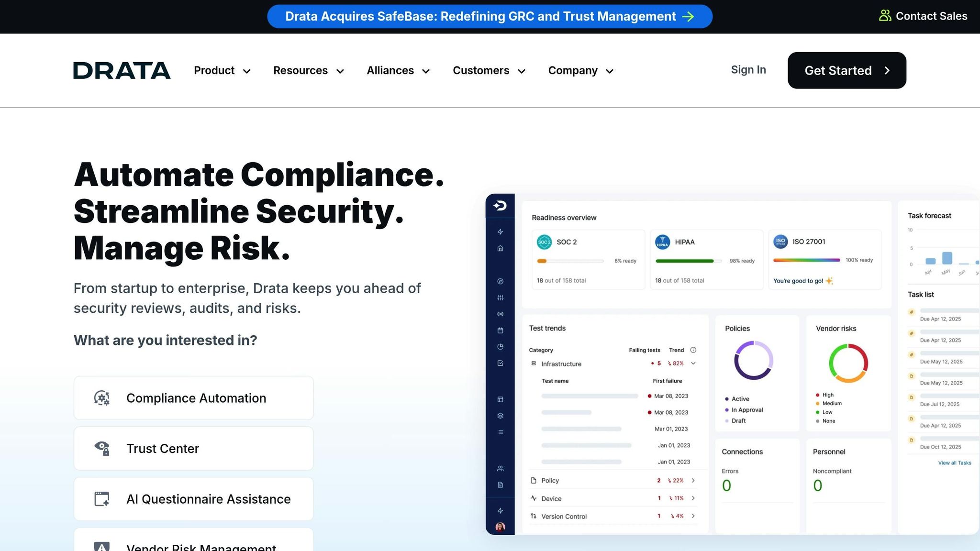The width and height of the screenshot is (980, 551).
Task: Click the Connections Errors count 0
Action: [x=726, y=485]
